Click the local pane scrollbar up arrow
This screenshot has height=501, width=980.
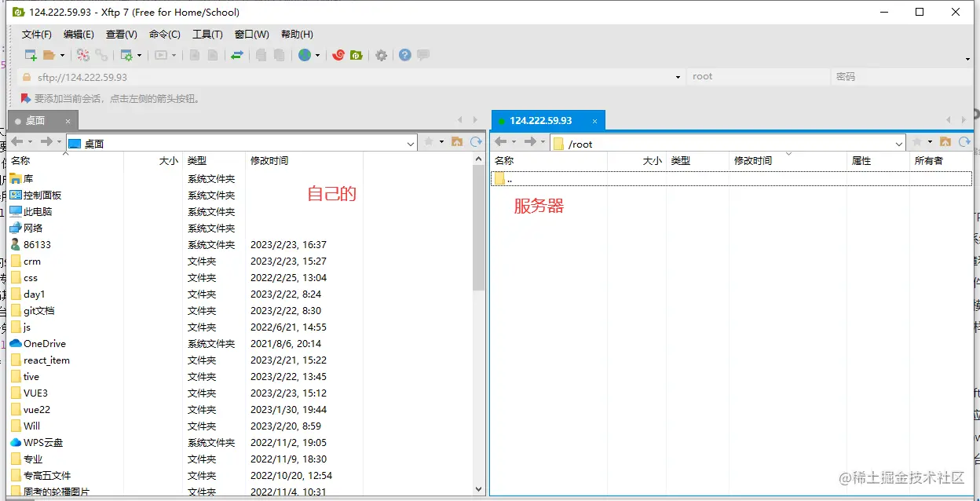pyautogui.click(x=479, y=159)
